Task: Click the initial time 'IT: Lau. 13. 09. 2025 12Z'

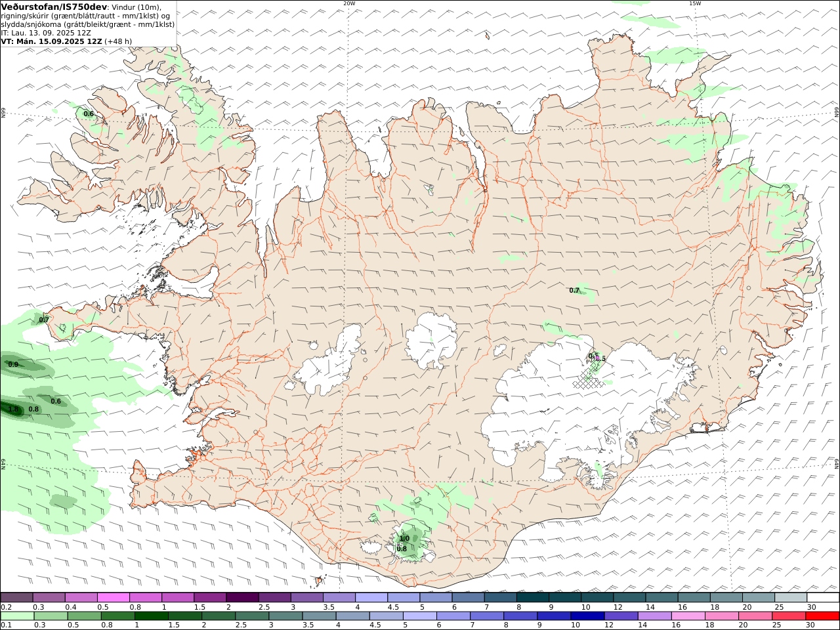Action: coord(46,32)
